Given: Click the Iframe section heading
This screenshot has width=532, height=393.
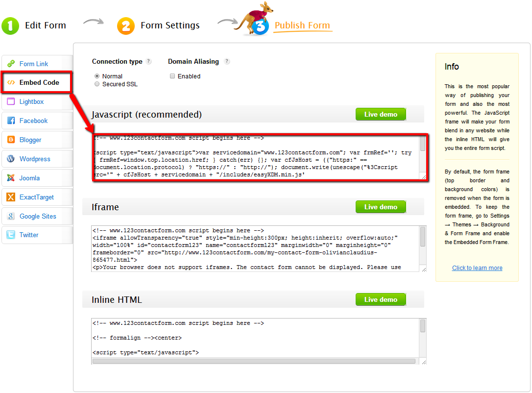Looking at the screenshot, I should coord(105,207).
